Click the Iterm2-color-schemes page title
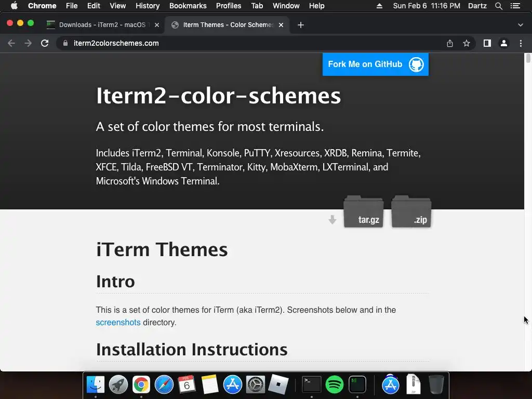This screenshot has height=399, width=532. [218, 96]
